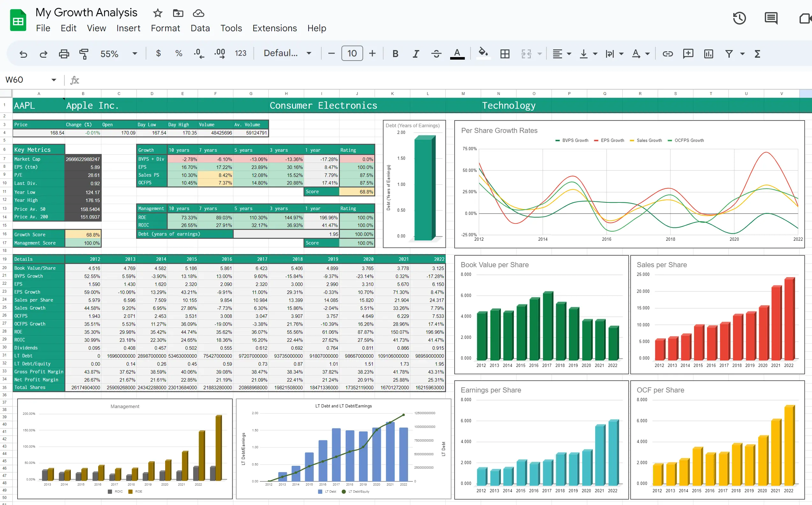Increase decimal places icon

[219, 54]
